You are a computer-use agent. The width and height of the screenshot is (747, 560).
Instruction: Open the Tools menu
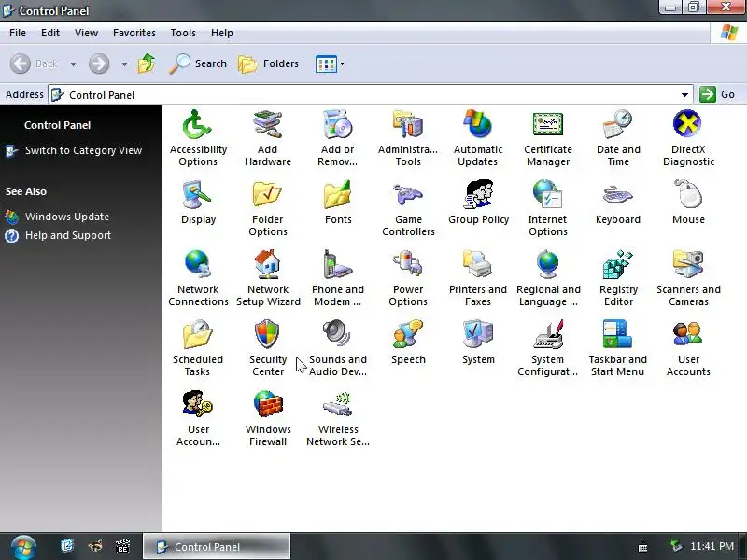tap(183, 33)
